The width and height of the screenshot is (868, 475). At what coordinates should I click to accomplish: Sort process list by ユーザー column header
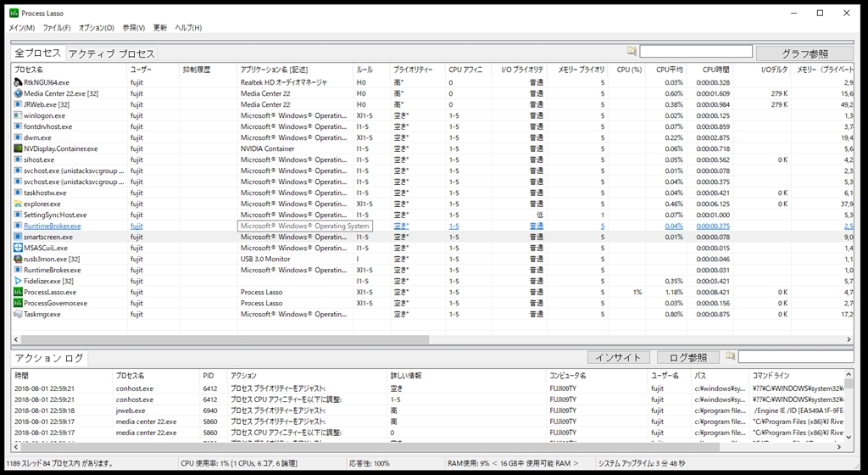153,70
